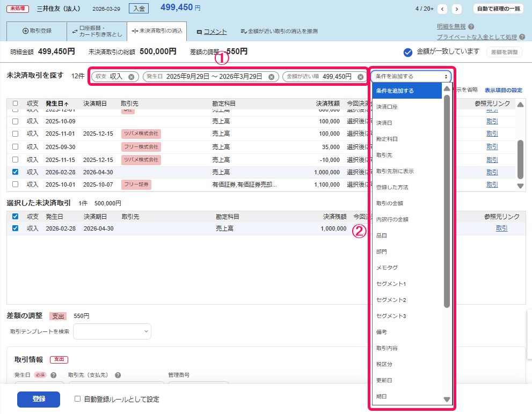The width and height of the screenshot is (532, 414).
Task: Open the 条件を追加する dropdown
Action: [411, 76]
